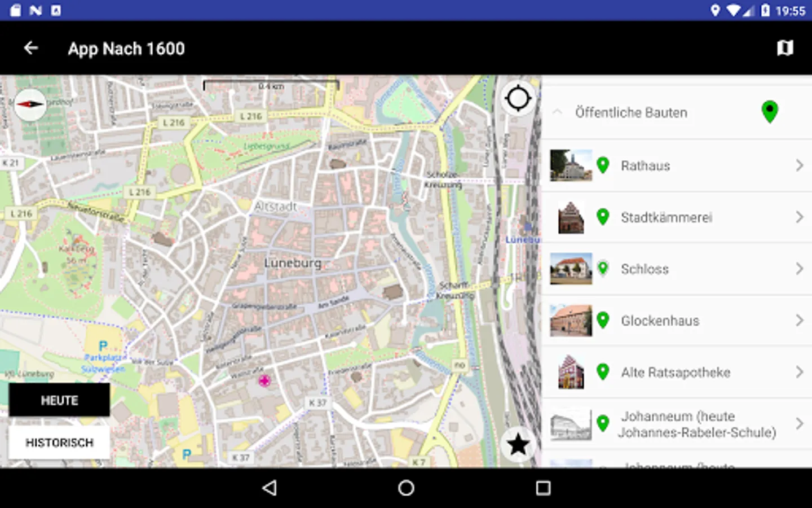Go back with the arrow in app bar
Image resolution: width=812 pixels, height=508 pixels.
coord(31,49)
